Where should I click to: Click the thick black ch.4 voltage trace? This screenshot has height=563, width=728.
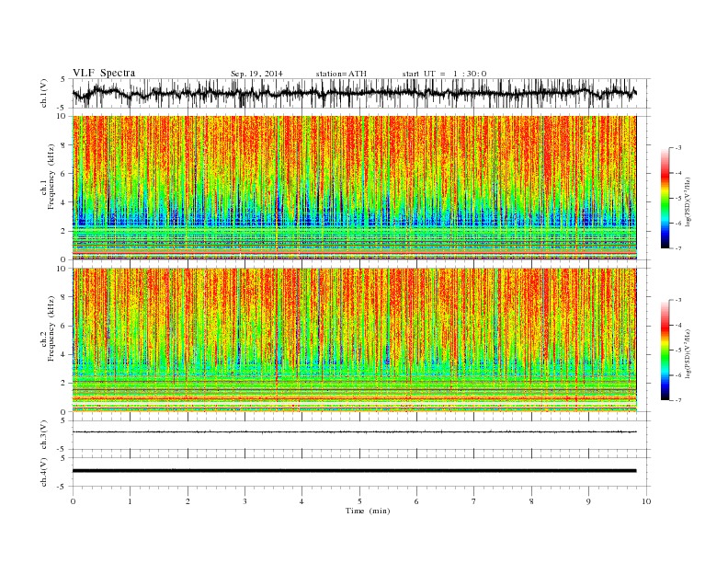coord(354,471)
